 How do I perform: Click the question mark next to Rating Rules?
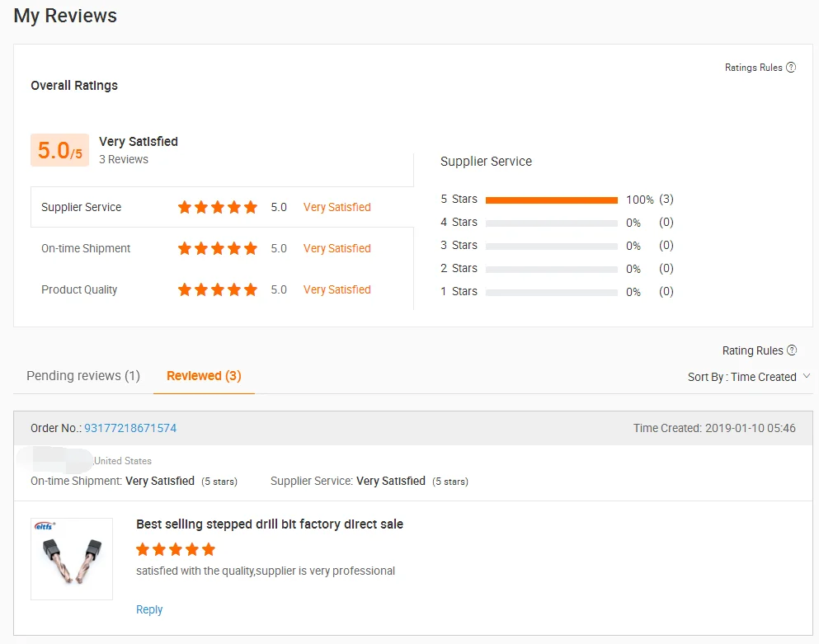click(x=792, y=350)
